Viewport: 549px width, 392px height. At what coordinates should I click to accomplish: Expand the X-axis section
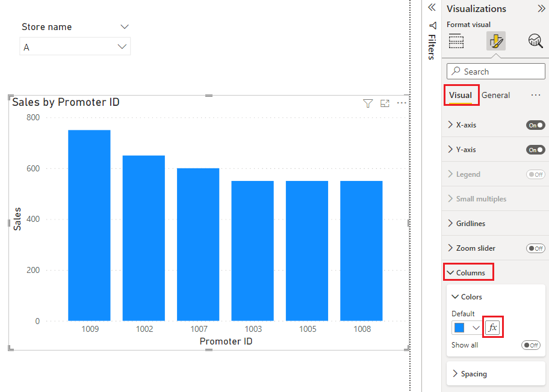click(451, 124)
